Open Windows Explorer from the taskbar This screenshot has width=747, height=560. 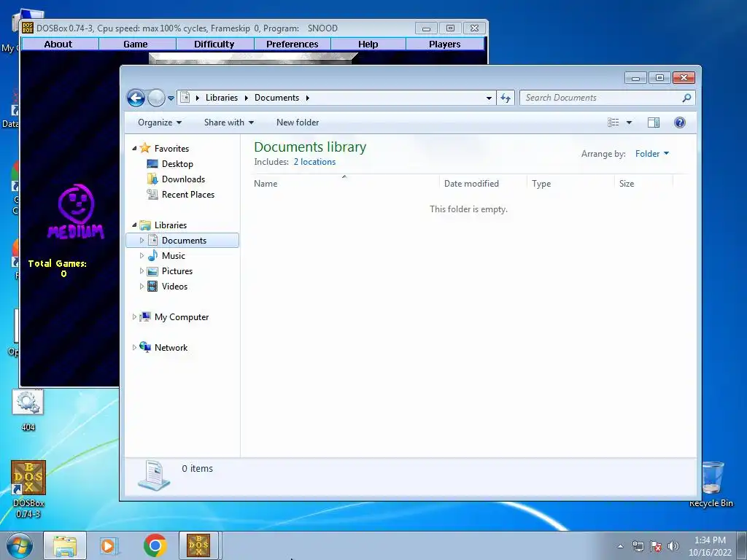tap(65, 545)
